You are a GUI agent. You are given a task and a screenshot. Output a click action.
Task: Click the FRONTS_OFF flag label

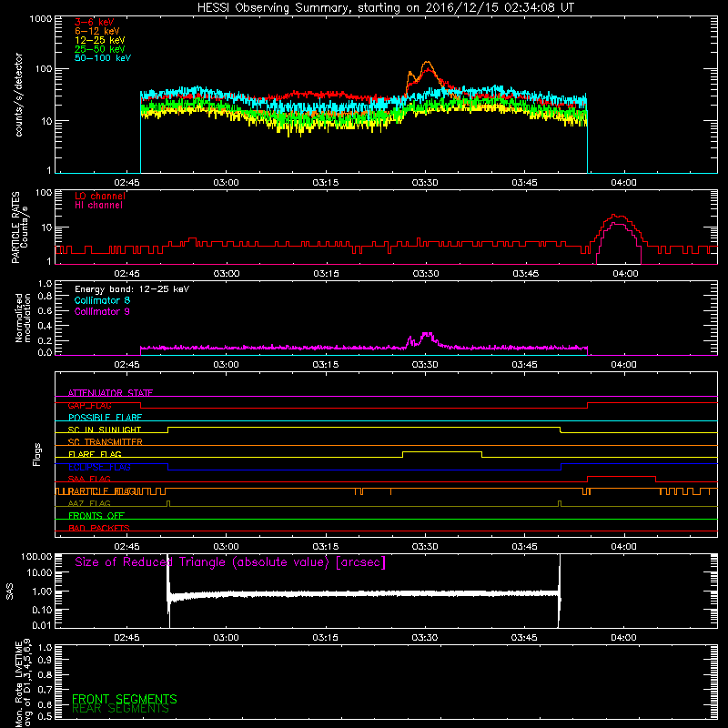tap(96, 516)
